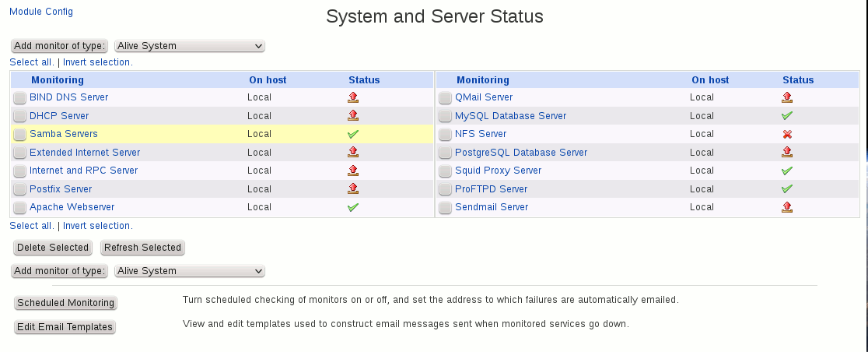The width and height of the screenshot is (868, 352).
Task: Click the QMail Server status icon
Action: (x=787, y=97)
